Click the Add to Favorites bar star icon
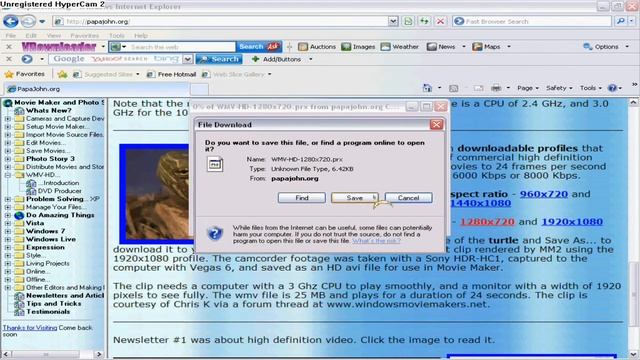Image resolution: width=640 pixels, height=360 pixels. (x=62, y=74)
